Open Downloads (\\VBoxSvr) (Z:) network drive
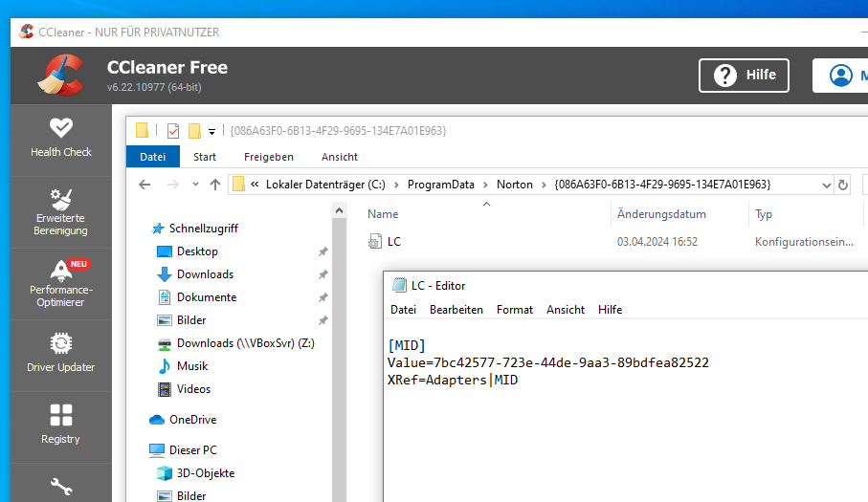868x502 pixels. click(245, 343)
